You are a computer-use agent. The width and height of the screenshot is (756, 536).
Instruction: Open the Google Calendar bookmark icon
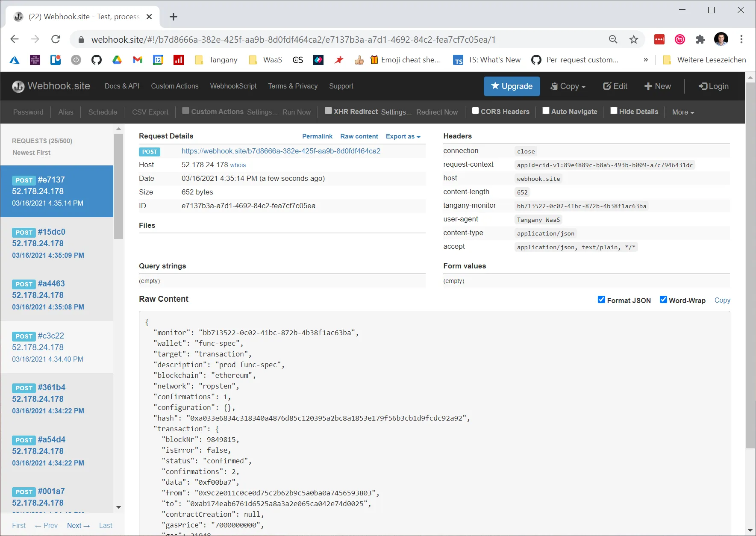click(158, 60)
